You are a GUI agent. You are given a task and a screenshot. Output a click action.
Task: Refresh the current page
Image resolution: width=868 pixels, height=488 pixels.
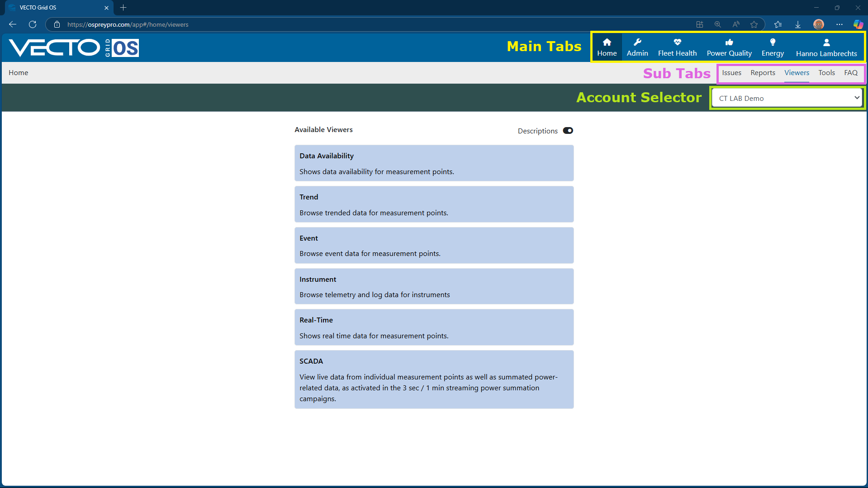pos(33,24)
